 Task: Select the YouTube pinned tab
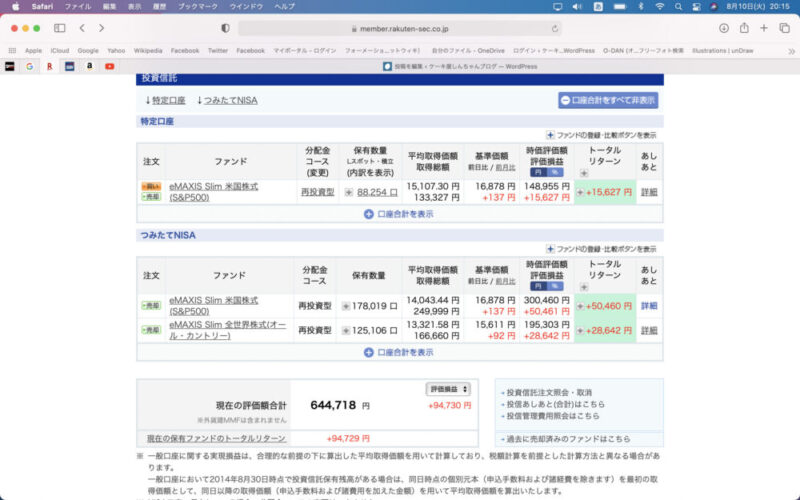(109, 66)
